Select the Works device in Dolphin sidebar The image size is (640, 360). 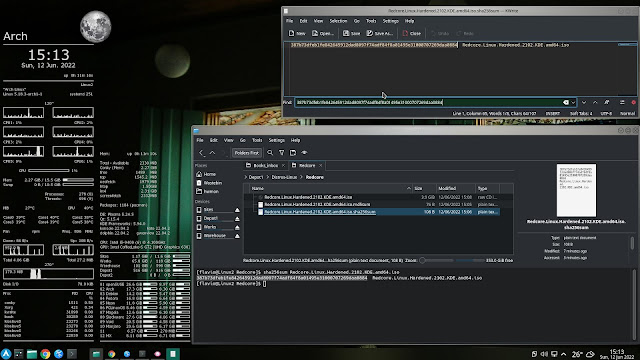(210, 227)
